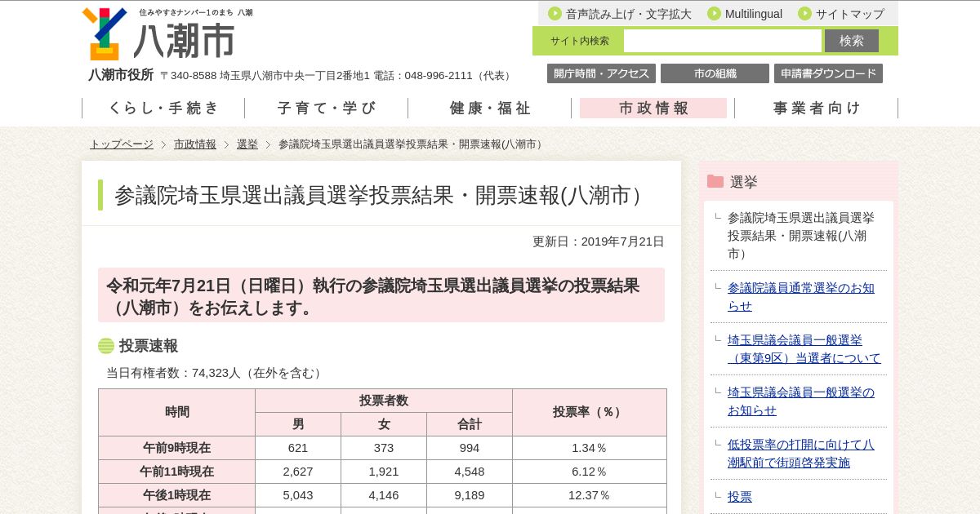Open the サイトマップ link
Viewport: 980px width, 514px height.
(849, 14)
